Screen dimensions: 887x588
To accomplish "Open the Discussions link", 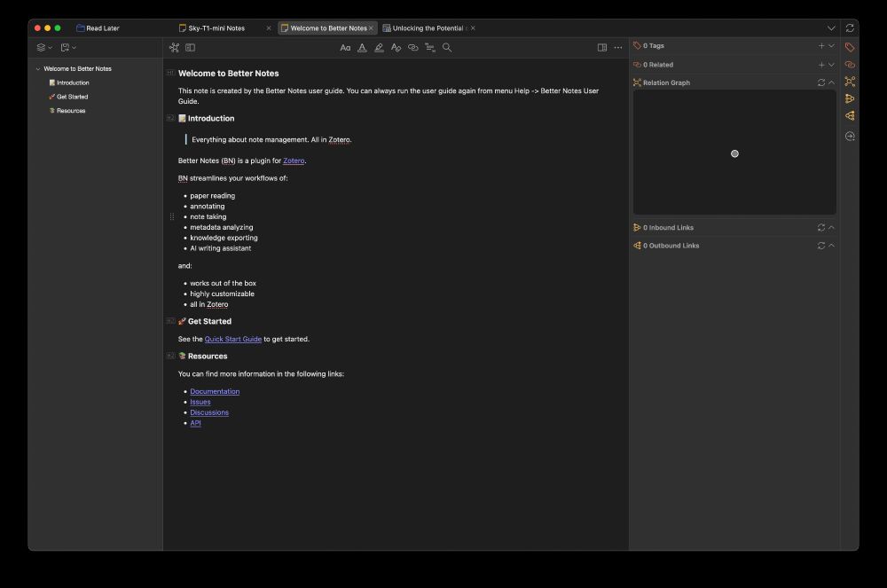I will click(209, 412).
